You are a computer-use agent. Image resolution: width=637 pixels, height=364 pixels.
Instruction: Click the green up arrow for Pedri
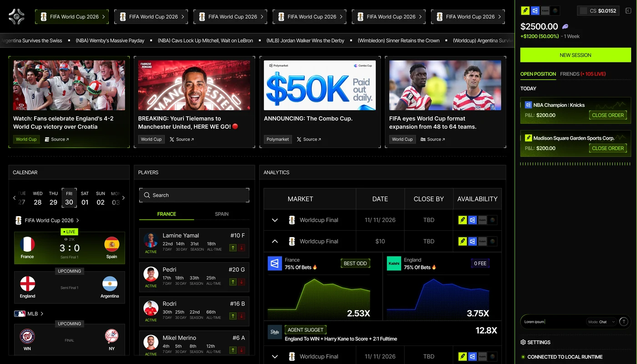tap(233, 282)
